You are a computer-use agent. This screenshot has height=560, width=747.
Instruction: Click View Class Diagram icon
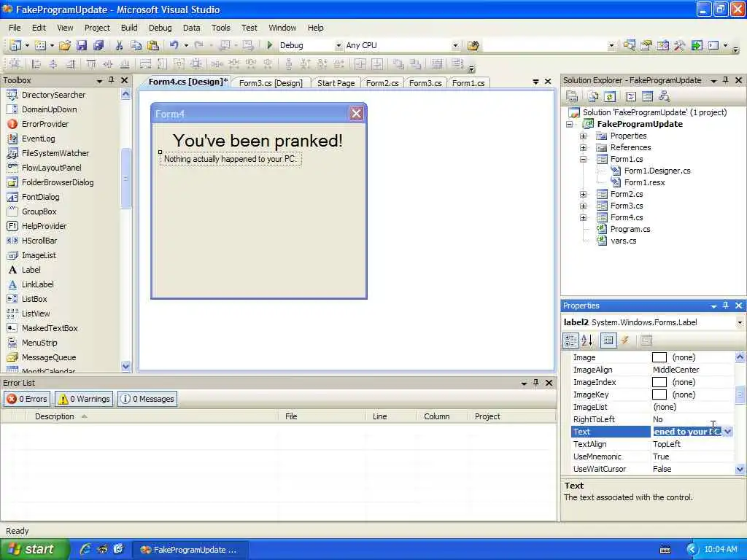664,97
